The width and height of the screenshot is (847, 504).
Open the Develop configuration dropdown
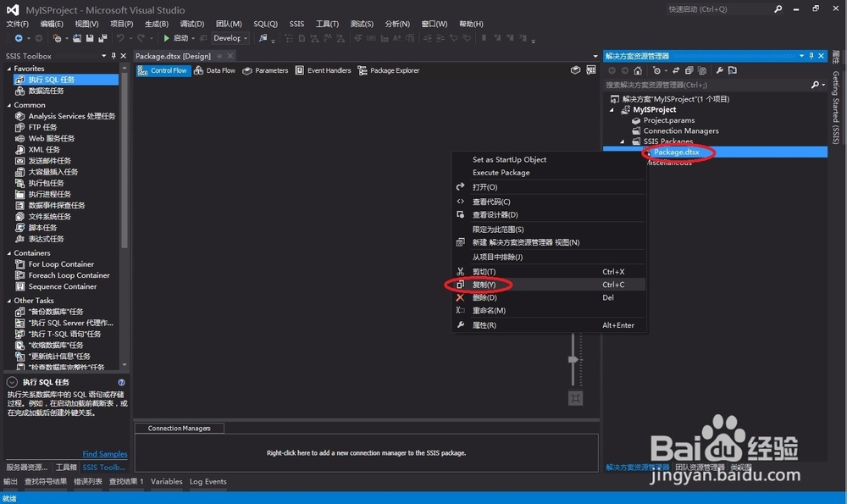(230, 38)
